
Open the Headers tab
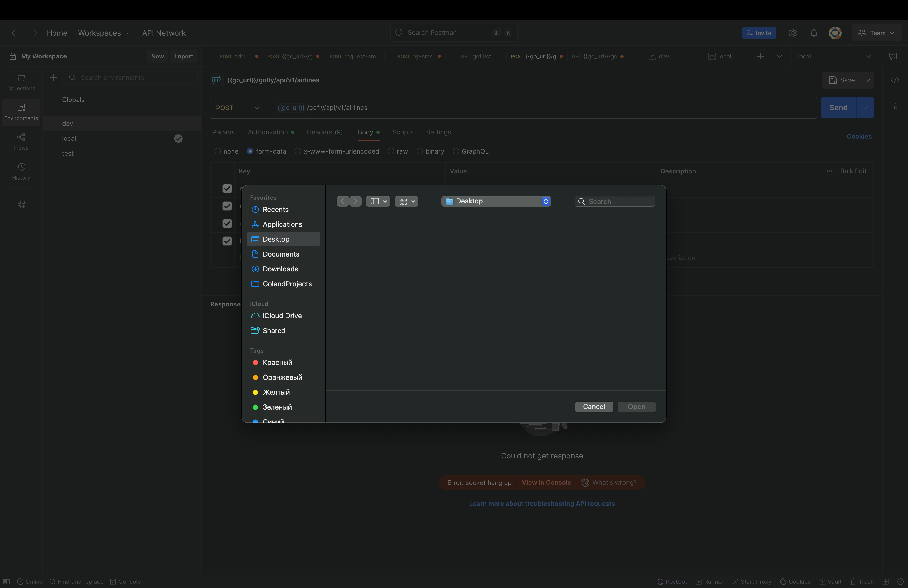tap(325, 132)
